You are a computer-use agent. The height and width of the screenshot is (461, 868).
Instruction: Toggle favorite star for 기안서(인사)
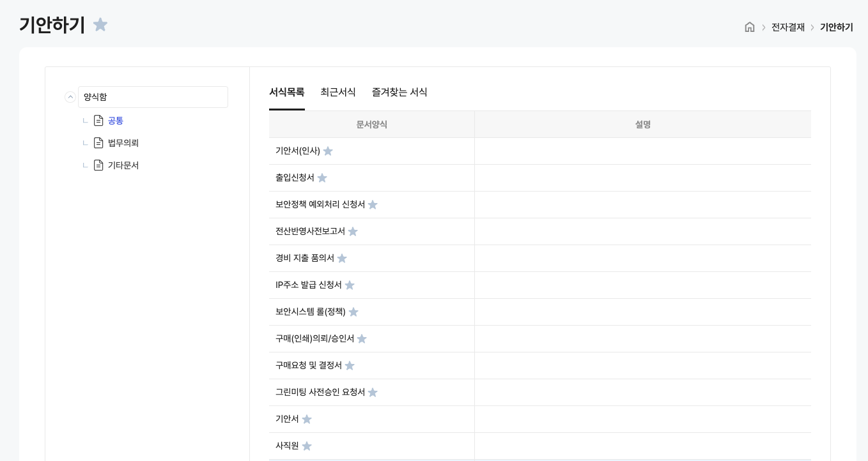(328, 151)
